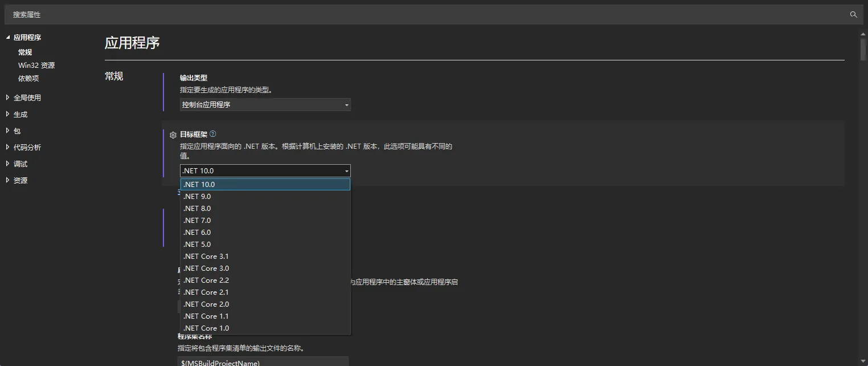868x366 pixels.
Task: Select 常规 under 应用程序
Action: coord(25,52)
